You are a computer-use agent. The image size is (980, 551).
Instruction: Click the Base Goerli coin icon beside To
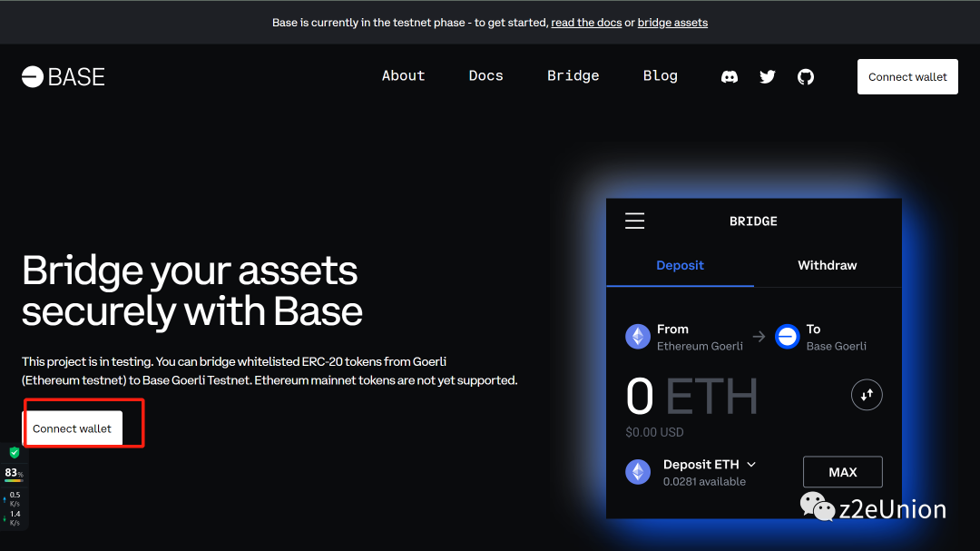click(788, 337)
